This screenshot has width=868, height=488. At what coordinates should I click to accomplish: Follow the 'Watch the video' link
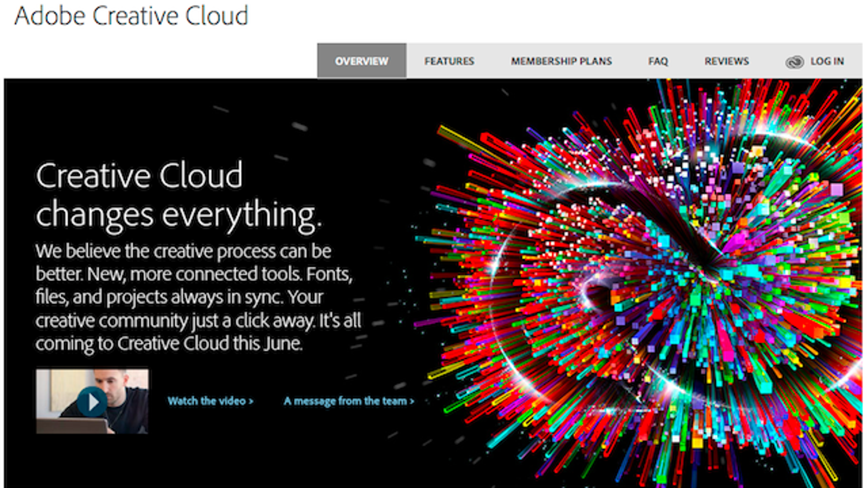click(x=210, y=401)
